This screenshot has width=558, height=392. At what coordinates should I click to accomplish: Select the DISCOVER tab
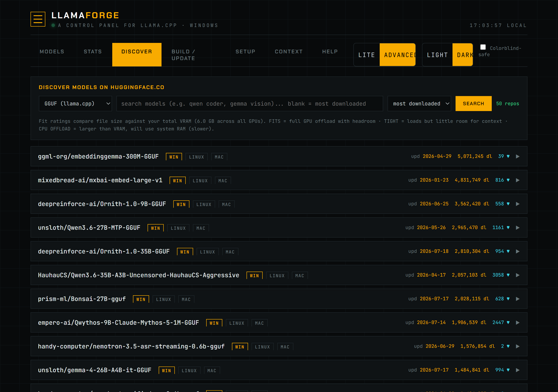click(x=137, y=55)
